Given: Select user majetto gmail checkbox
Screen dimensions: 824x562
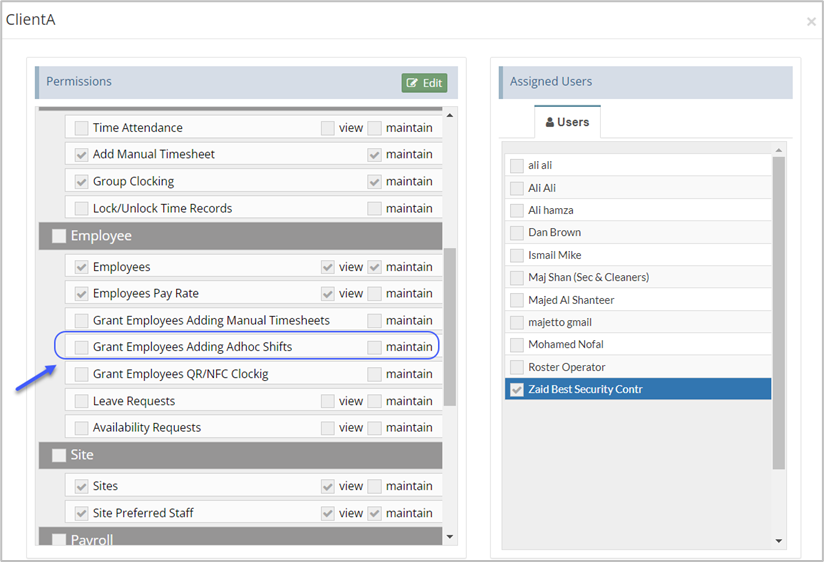Looking at the screenshot, I should 517,322.
